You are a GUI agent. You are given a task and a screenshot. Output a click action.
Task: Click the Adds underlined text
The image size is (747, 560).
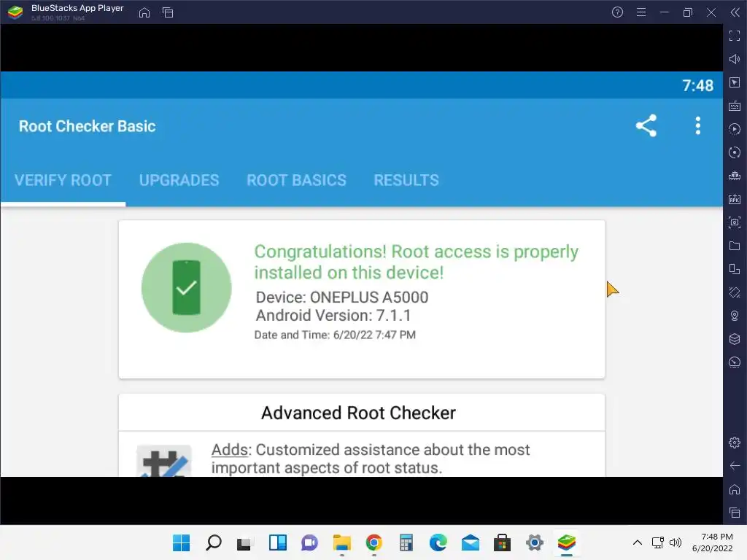pos(230,449)
